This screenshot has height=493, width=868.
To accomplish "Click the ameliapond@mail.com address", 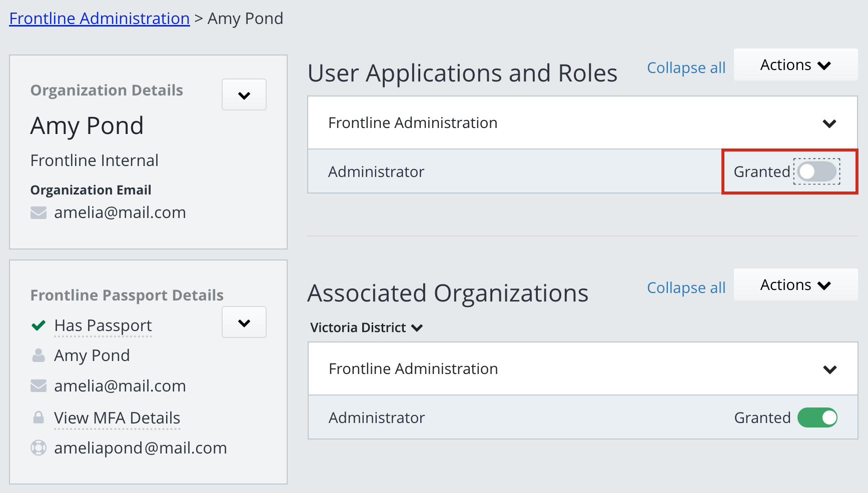I will (141, 448).
